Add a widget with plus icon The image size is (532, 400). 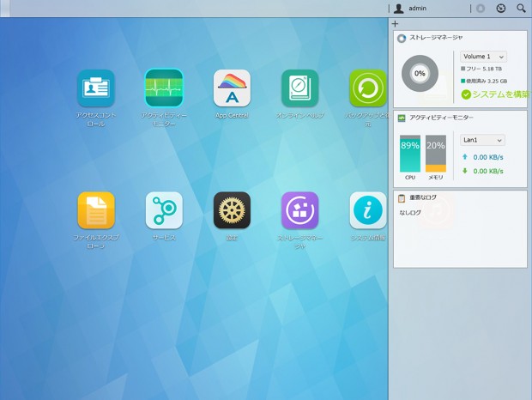395,24
